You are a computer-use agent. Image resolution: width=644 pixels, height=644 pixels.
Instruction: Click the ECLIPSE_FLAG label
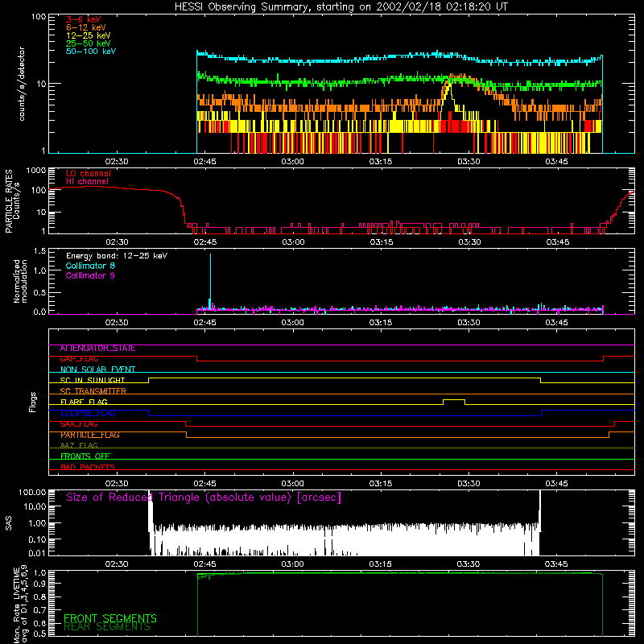(x=88, y=413)
